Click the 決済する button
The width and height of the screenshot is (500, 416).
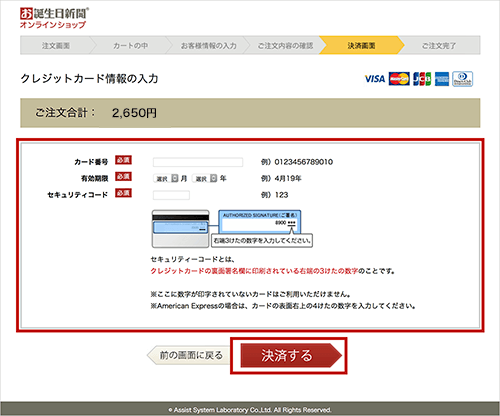click(x=291, y=356)
